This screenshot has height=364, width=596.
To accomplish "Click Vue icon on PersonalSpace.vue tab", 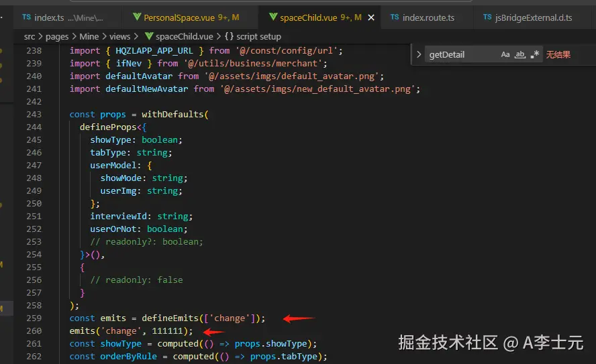I will point(137,17).
